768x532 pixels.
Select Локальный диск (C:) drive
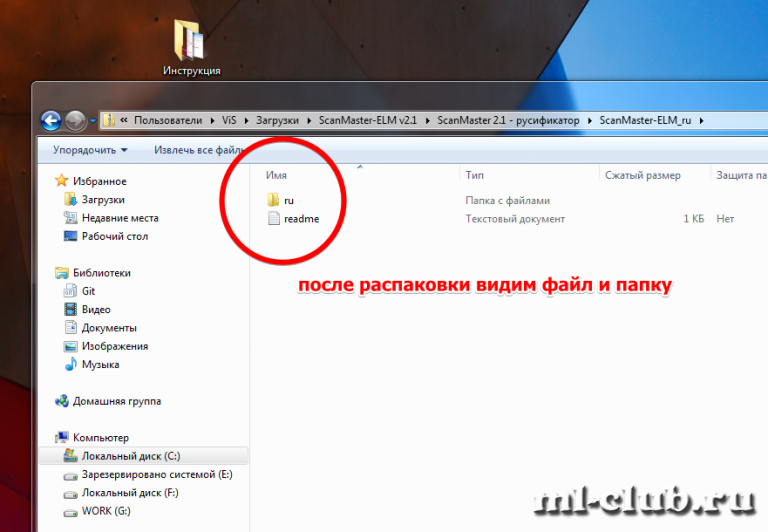pos(130,456)
